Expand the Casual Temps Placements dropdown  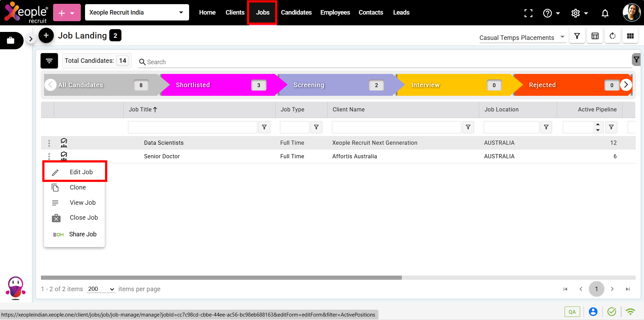pyautogui.click(x=522, y=37)
